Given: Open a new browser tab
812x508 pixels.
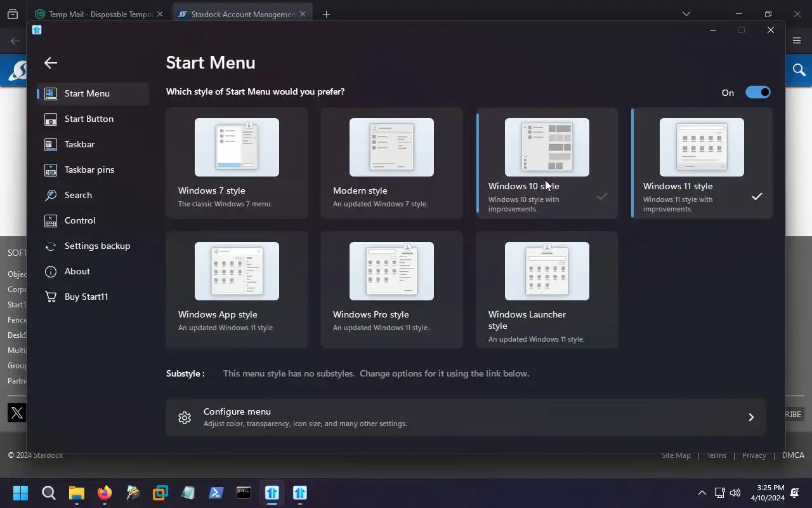Looking at the screenshot, I should pos(326,14).
